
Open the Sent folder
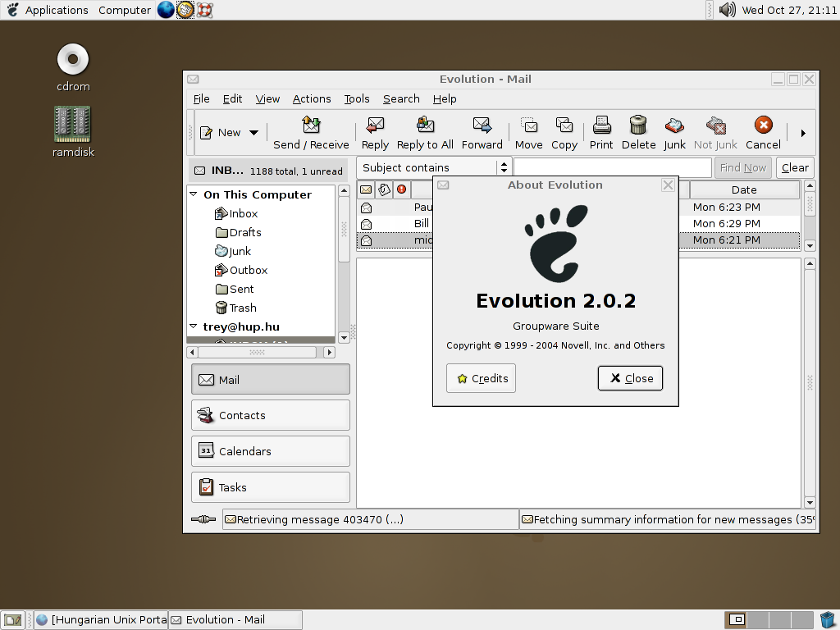235,290
